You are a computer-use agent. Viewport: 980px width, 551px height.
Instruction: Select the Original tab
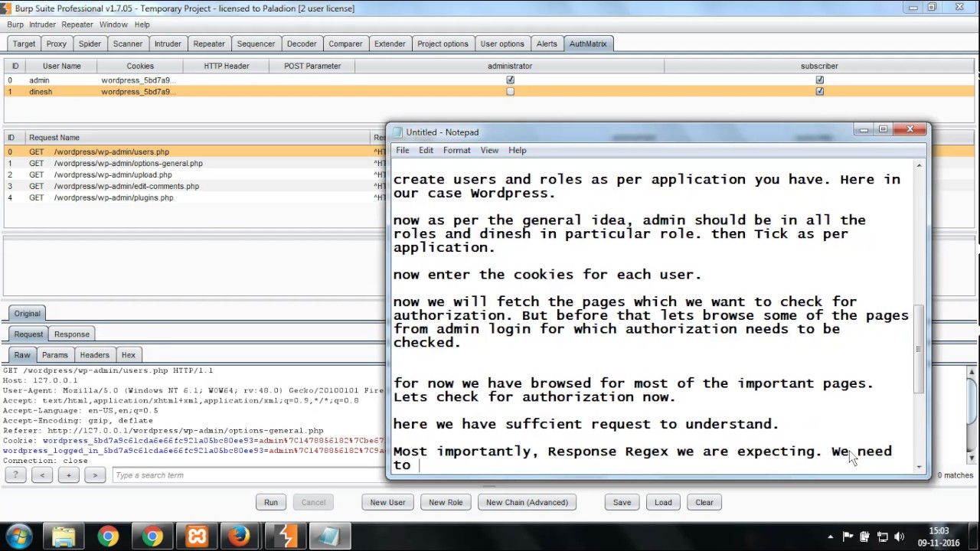pos(27,314)
